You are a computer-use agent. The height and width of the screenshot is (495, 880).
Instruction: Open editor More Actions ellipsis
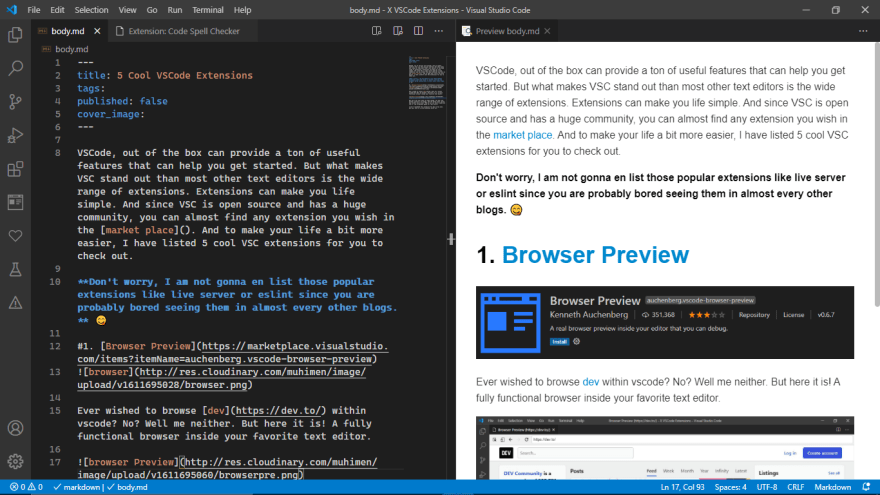[439, 31]
